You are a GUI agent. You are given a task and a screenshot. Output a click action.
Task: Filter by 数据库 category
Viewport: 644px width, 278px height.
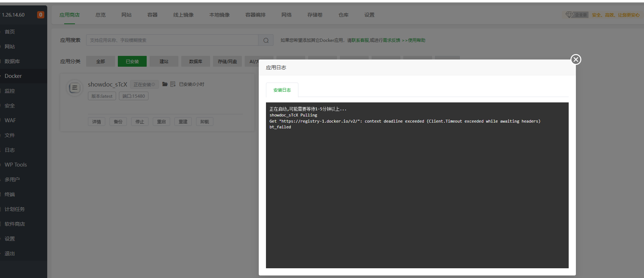click(x=195, y=62)
